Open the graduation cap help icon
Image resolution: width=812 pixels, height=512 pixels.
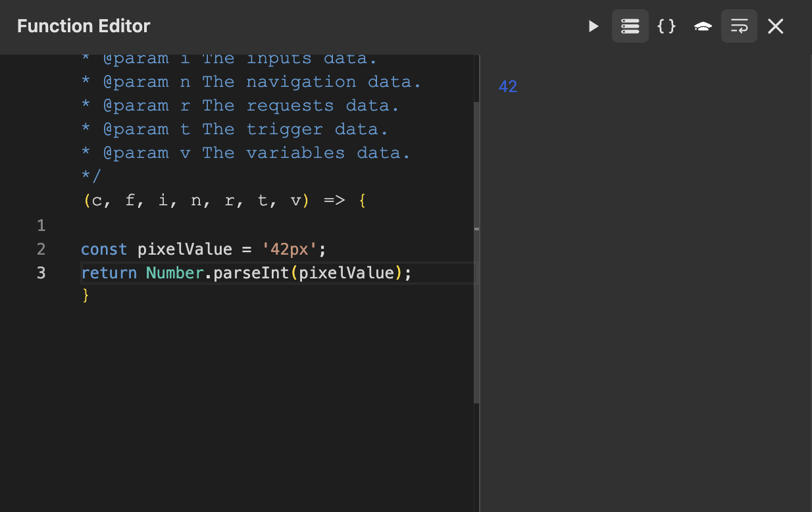[x=703, y=26]
